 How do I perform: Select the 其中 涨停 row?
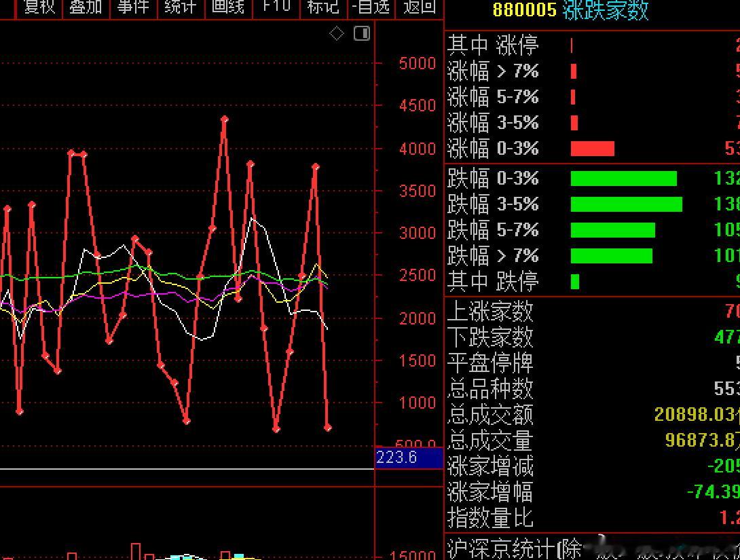pos(493,45)
